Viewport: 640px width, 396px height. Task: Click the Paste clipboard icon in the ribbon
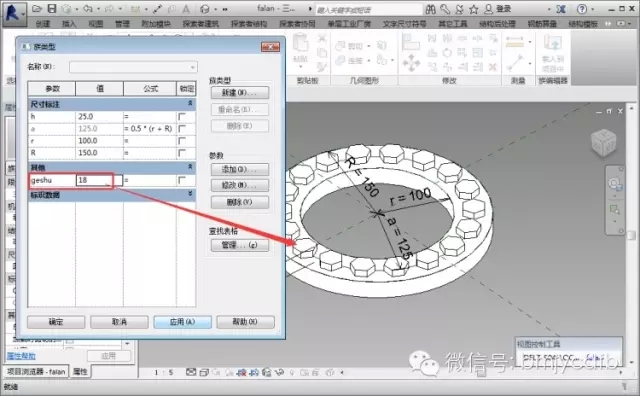tap(301, 44)
